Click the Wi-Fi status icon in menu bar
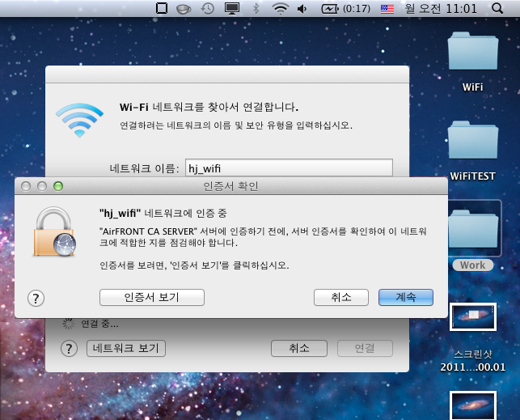520x420 pixels. pyautogui.click(x=281, y=9)
